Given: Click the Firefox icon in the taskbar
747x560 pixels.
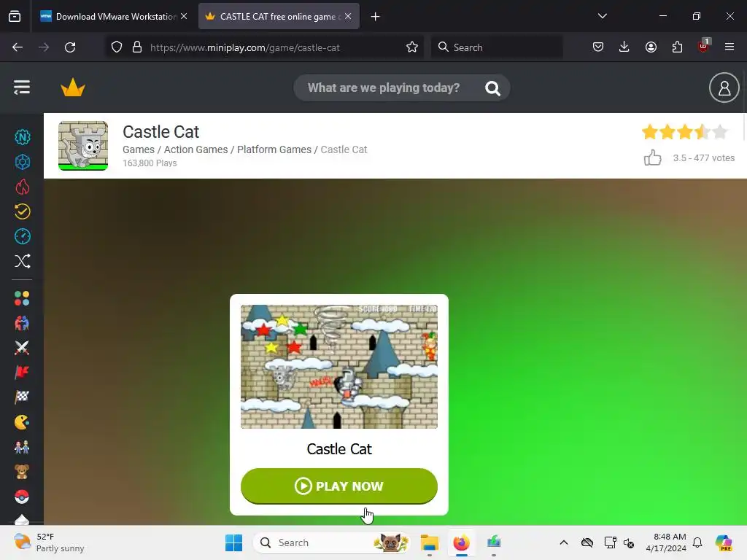Looking at the screenshot, I should [x=461, y=542].
